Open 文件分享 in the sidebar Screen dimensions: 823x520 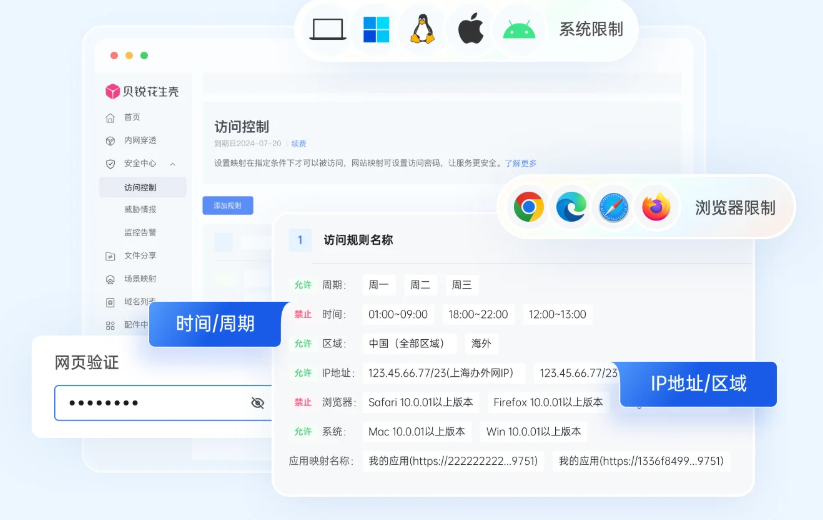pos(140,255)
